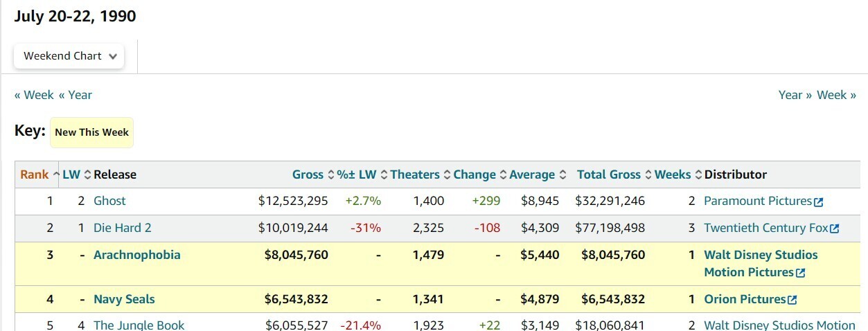868x331 pixels.
Task: Open the Weekend Chart dropdown
Action: [x=69, y=56]
